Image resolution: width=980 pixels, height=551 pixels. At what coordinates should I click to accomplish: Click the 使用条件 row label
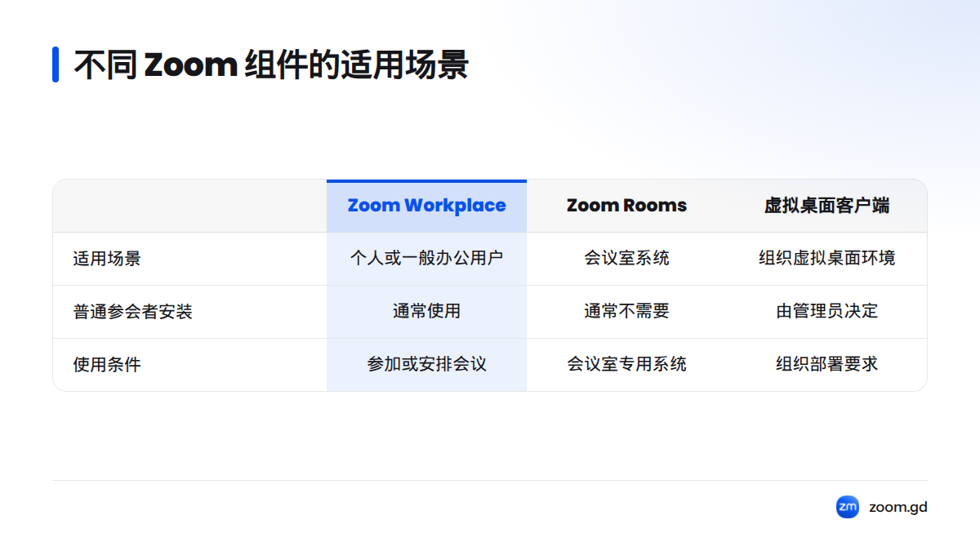(x=107, y=365)
